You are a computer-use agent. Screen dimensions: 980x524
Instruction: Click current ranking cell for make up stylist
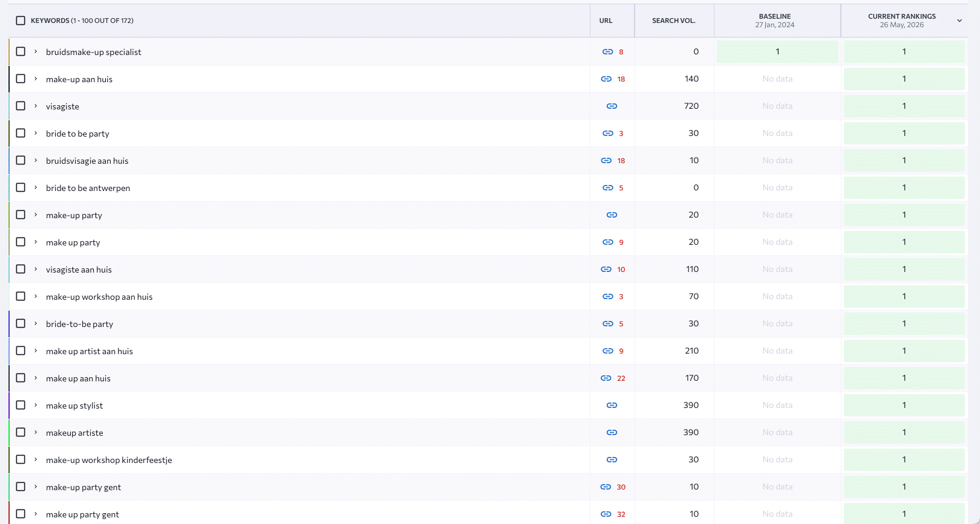(904, 405)
